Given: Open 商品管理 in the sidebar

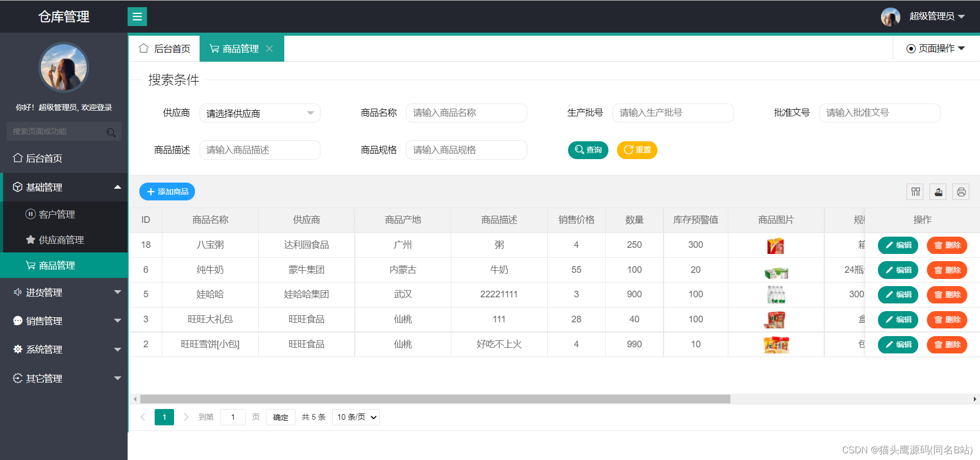Looking at the screenshot, I should click(x=64, y=265).
